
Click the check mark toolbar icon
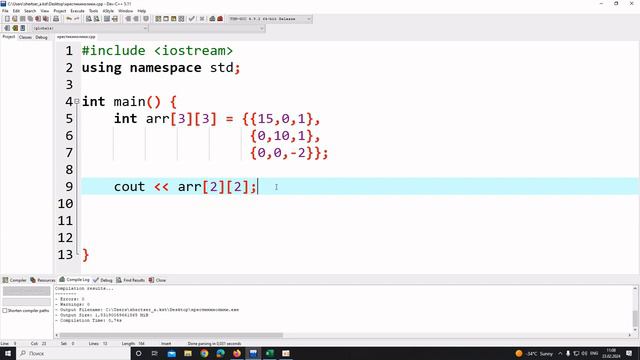tap(191, 19)
